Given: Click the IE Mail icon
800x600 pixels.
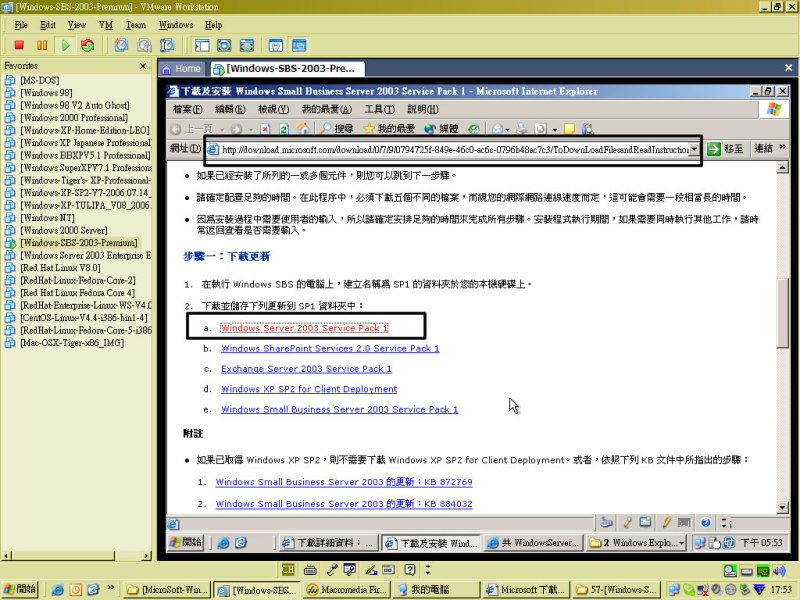Looking at the screenshot, I should pyautogui.click(x=497, y=129).
